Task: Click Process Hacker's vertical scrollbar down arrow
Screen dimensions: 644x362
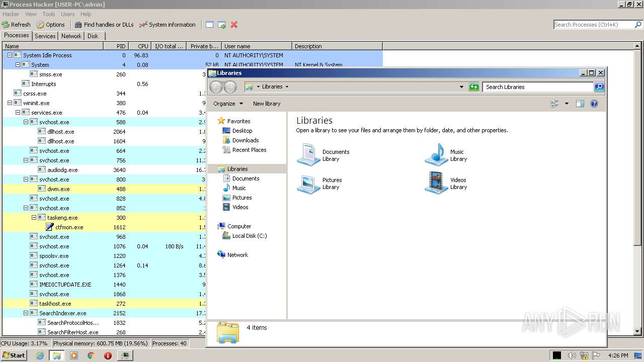Action: tap(638, 331)
